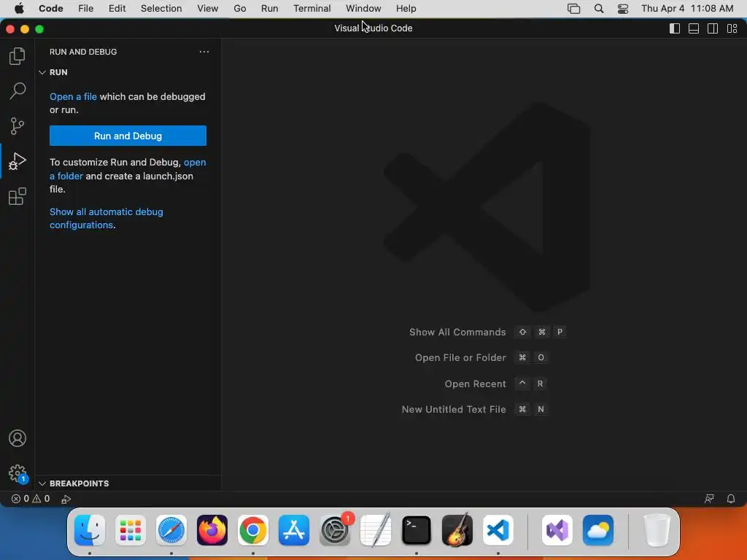
Task: Click Visual Studio Code Dock icon
Action: 498,530
